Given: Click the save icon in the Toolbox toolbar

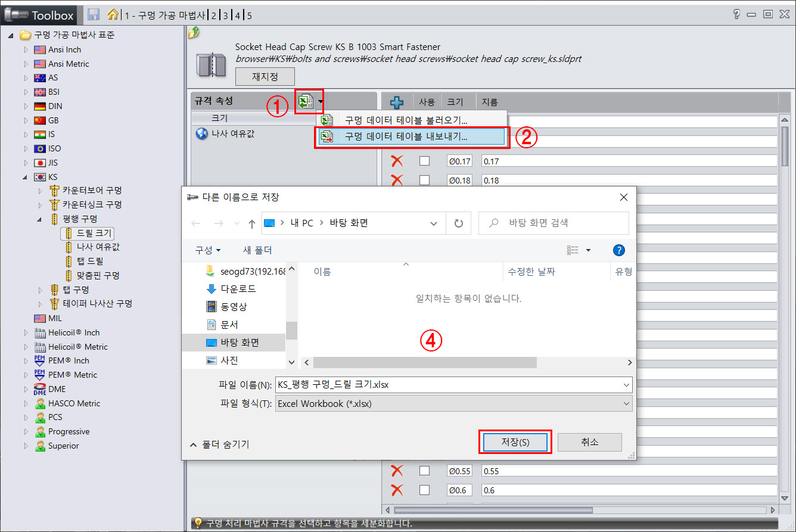Looking at the screenshot, I should (94, 14).
